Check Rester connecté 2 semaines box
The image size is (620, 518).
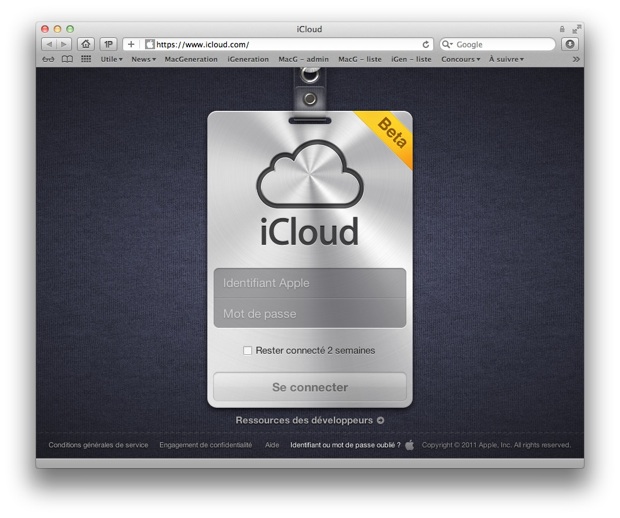tap(248, 350)
